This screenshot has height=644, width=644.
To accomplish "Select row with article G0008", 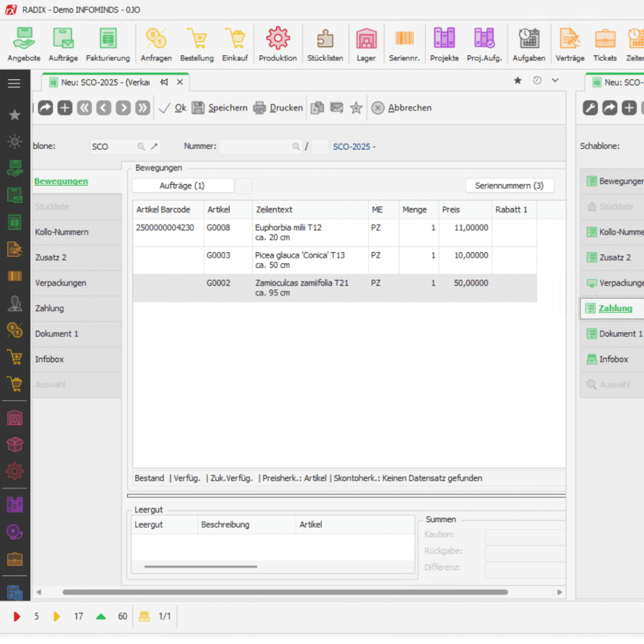I will point(335,233).
